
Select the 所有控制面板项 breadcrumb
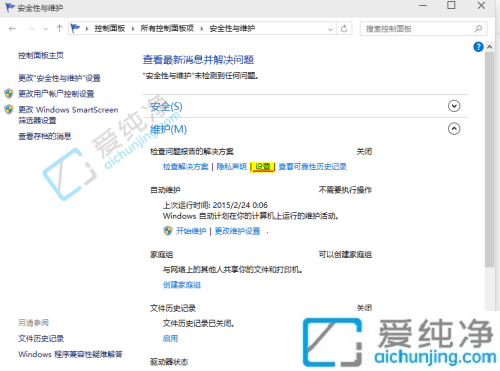167,29
